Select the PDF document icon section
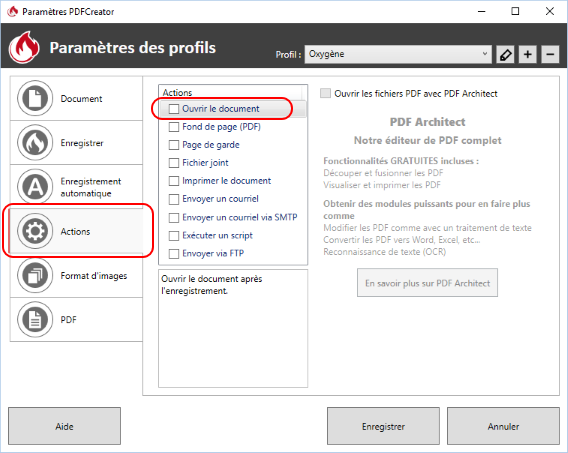The width and height of the screenshot is (568, 453). 35,319
